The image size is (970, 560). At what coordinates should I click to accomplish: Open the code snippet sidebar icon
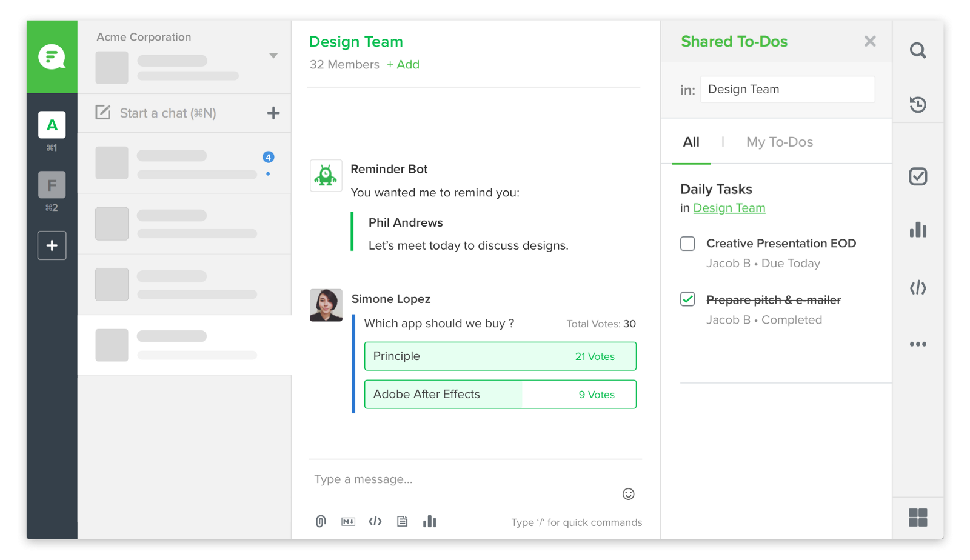(x=918, y=288)
